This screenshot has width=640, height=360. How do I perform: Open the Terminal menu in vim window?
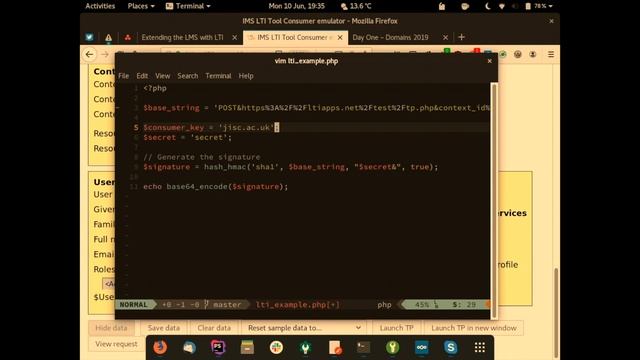[218, 76]
